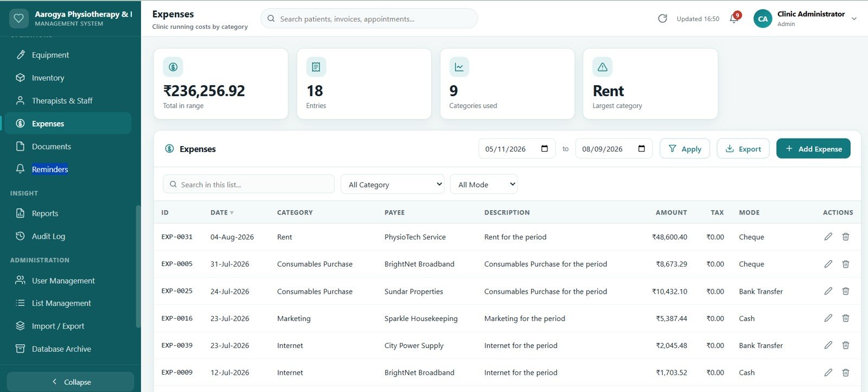This screenshot has width=868, height=392.
Task: Open the calendar picker for end date 08/09/2026
Action: pyautogui.click(x=642, y=149)
